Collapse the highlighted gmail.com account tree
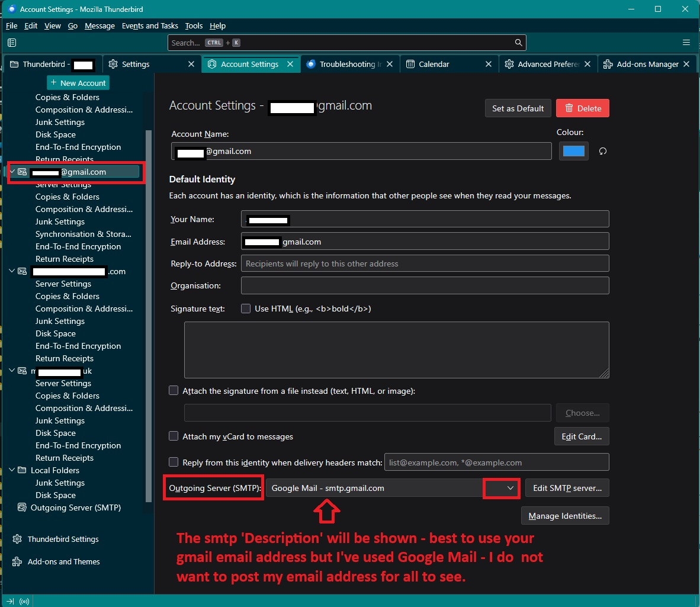Viewport: 700px width, 607px height. 12,171
